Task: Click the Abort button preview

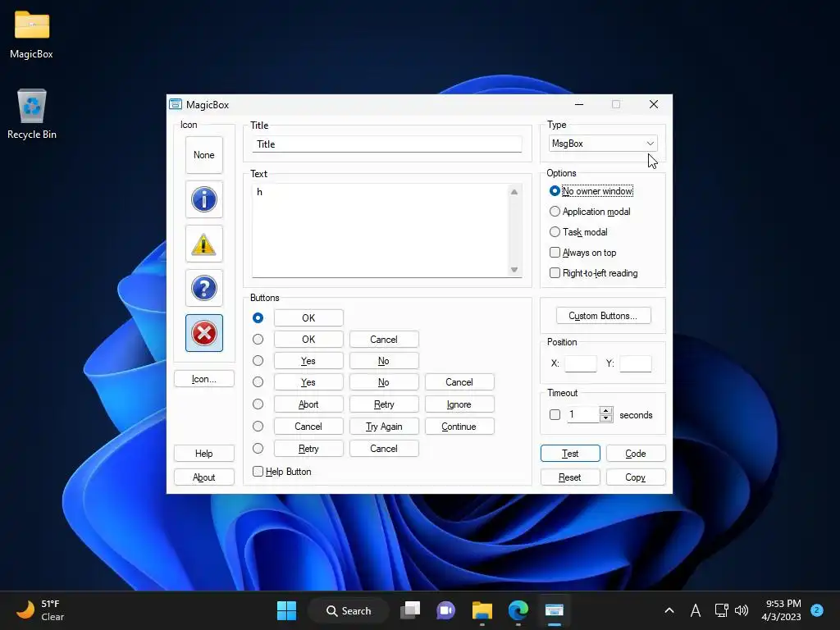Action: pos(308,404)
